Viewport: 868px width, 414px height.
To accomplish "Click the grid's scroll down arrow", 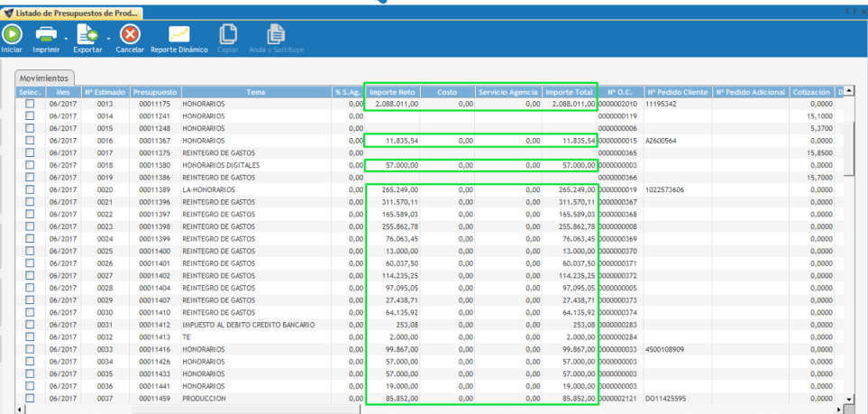I will coord(848,398).
